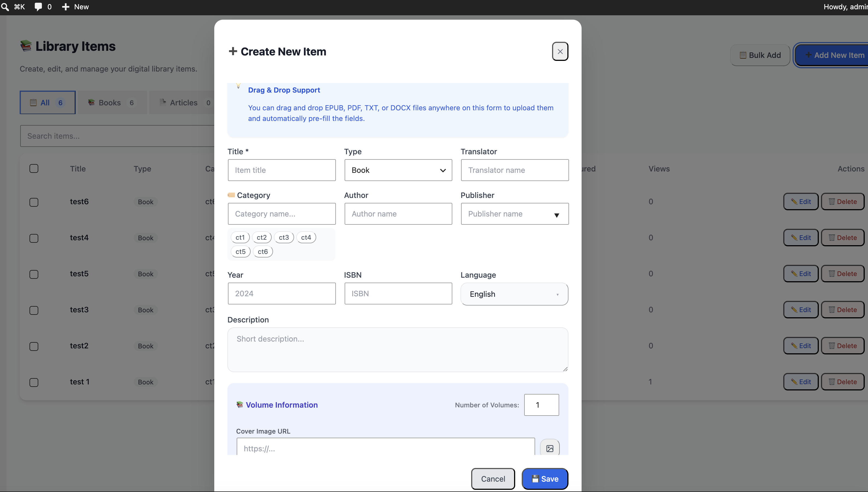Switch to the All tab
Viewport: 868px width, 492px height.
point(47,102)
